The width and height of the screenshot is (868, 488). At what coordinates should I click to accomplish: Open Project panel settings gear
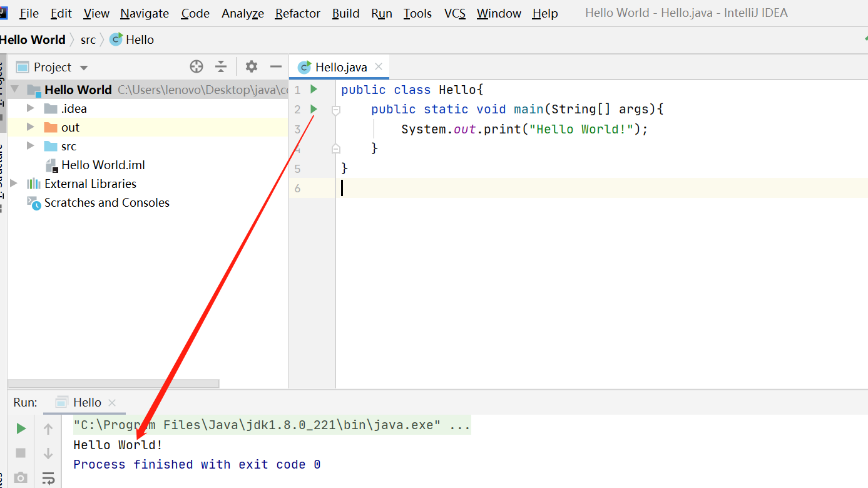[252, 66]
